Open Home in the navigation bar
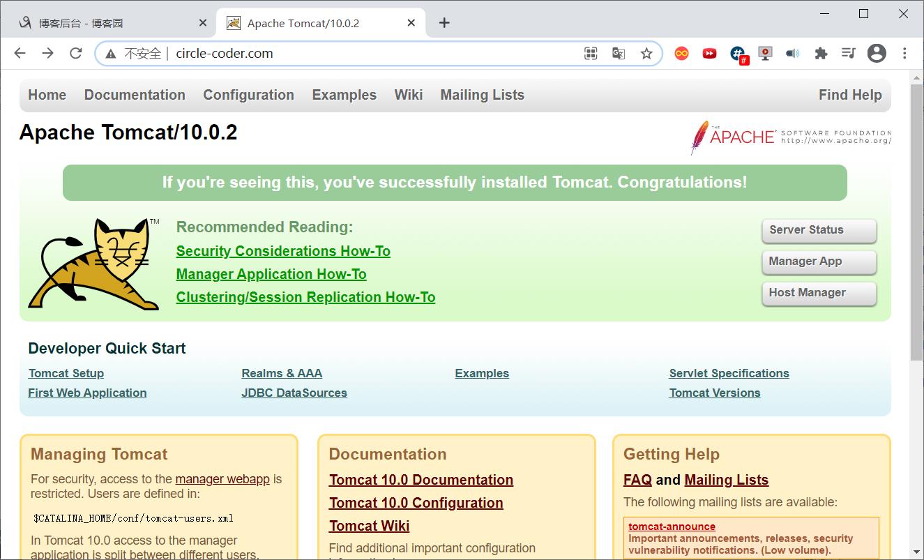Screen dimensions: 924x560 pyautogui.click(x=47, y=95)
